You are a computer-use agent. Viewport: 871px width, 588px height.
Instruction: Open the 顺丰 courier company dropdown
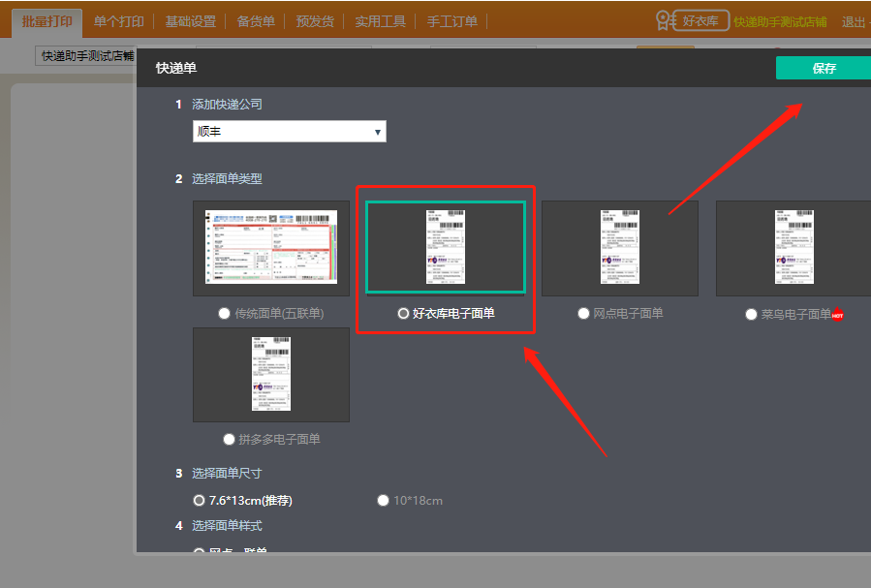coord(290,132)
